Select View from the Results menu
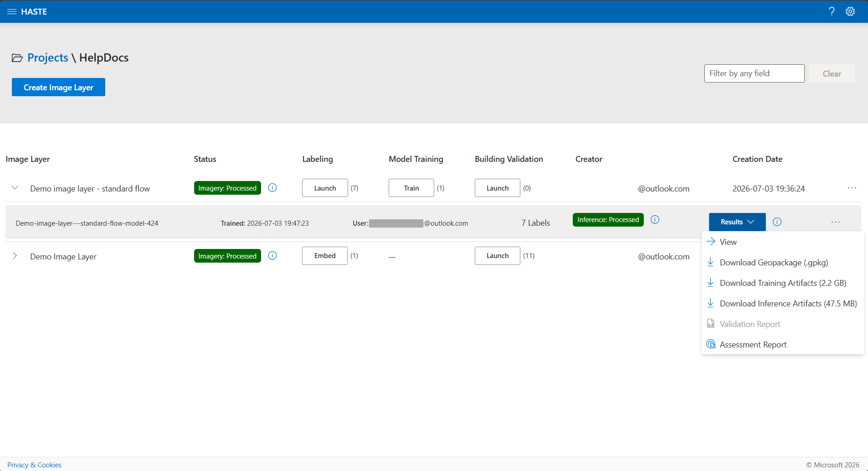This screenshot has height=471, width=868. 782,242
